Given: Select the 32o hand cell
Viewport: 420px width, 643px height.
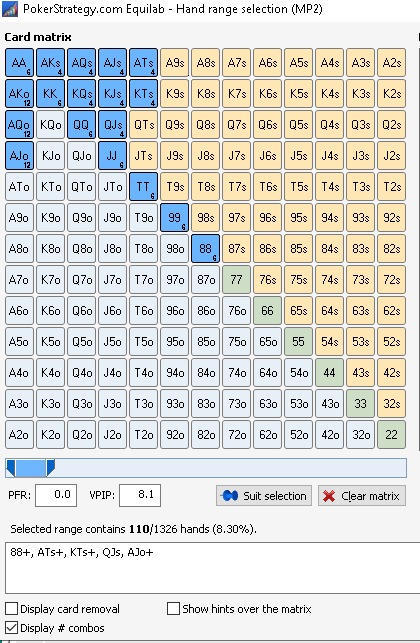Looking at the screenshot, I should click(x=361, y=434).
